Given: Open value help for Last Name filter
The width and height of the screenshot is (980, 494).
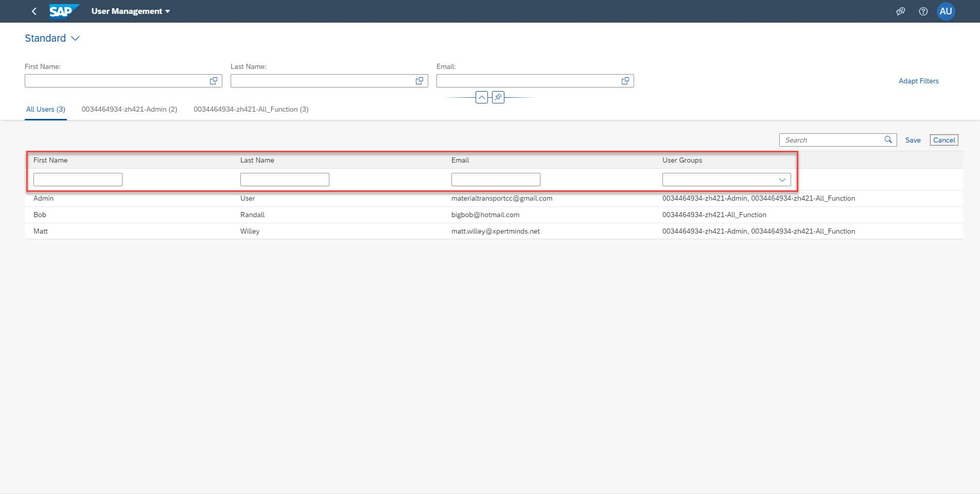Looking at the screenshot, I should [x=419, y=81].
